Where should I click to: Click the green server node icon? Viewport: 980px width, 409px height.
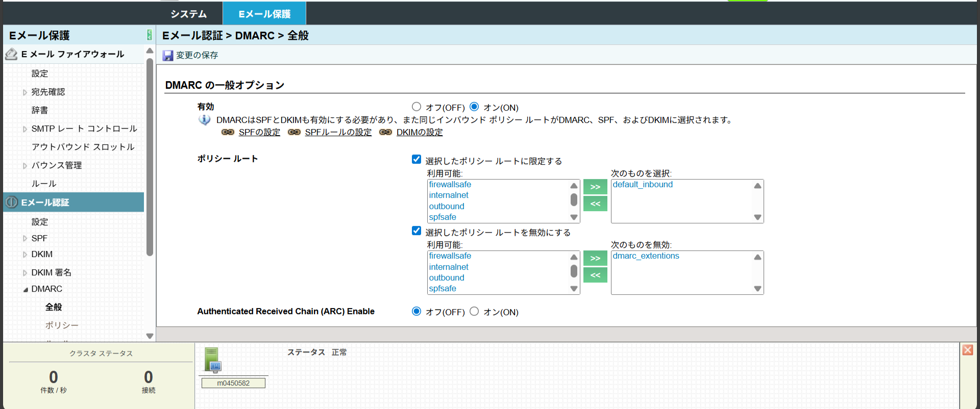click(212, 360)
